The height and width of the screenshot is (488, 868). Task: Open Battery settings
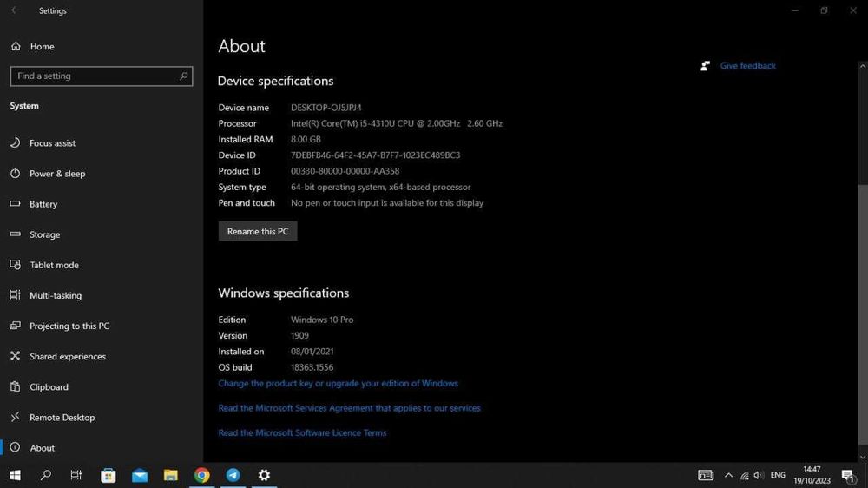102,204
